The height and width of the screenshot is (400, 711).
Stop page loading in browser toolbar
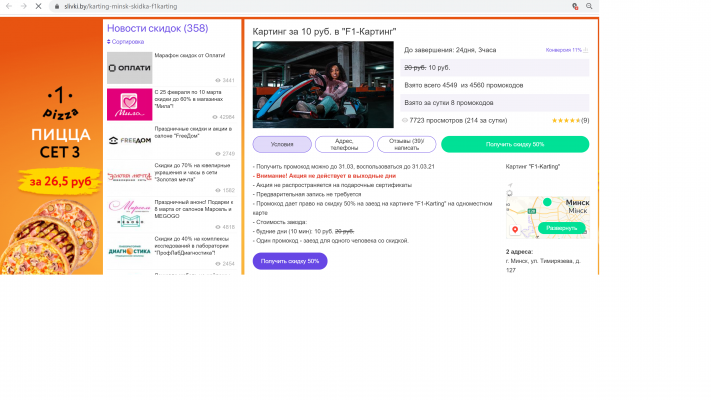pyautogui.click(x=37, y=6)
